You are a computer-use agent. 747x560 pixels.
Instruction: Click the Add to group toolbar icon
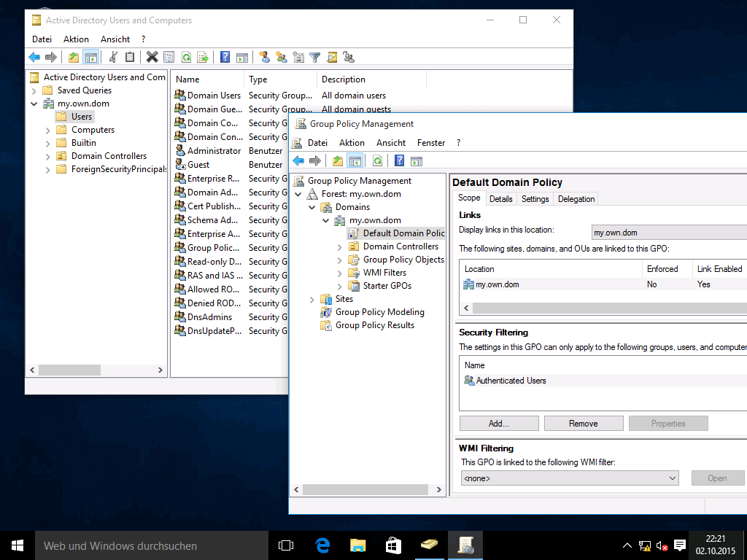pyautogui.click(x=349, y=58)
